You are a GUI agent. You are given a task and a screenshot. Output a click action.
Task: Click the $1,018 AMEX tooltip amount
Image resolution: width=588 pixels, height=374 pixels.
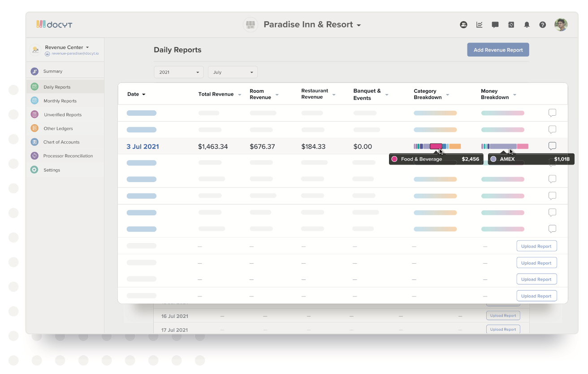pos(562,159)
